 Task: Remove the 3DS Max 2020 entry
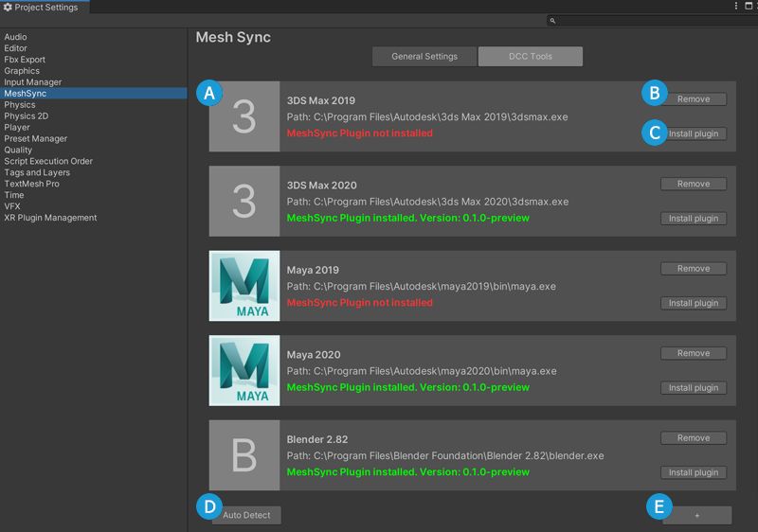point(694,184)
